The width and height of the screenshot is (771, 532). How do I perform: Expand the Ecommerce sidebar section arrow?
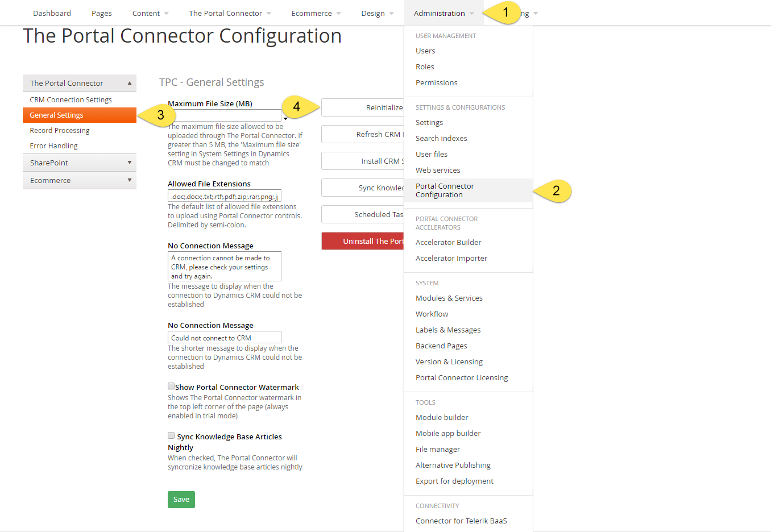pos(130,180)
